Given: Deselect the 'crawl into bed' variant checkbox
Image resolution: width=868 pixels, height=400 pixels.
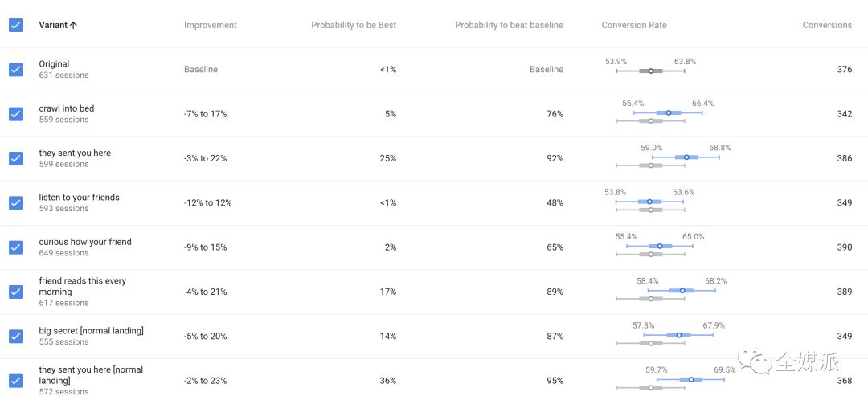Looking at the screenshot, I should [15, 114].
